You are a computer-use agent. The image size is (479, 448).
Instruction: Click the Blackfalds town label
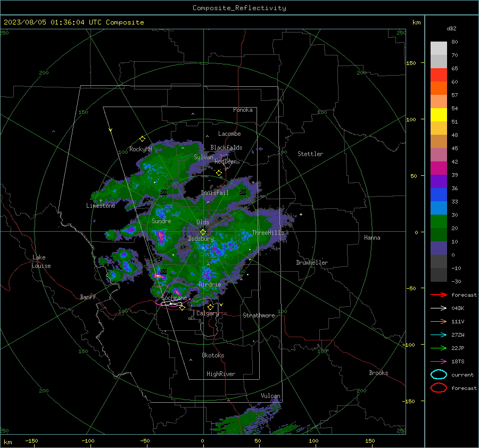coord(226,148)
